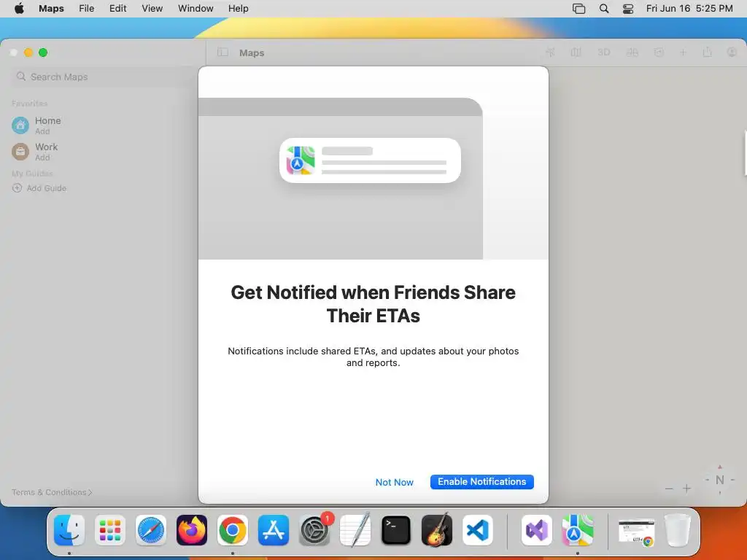Click the new tab plus icon in the Maps toolbar
Viewport: 747px width, 560px height.
(683, 52)
